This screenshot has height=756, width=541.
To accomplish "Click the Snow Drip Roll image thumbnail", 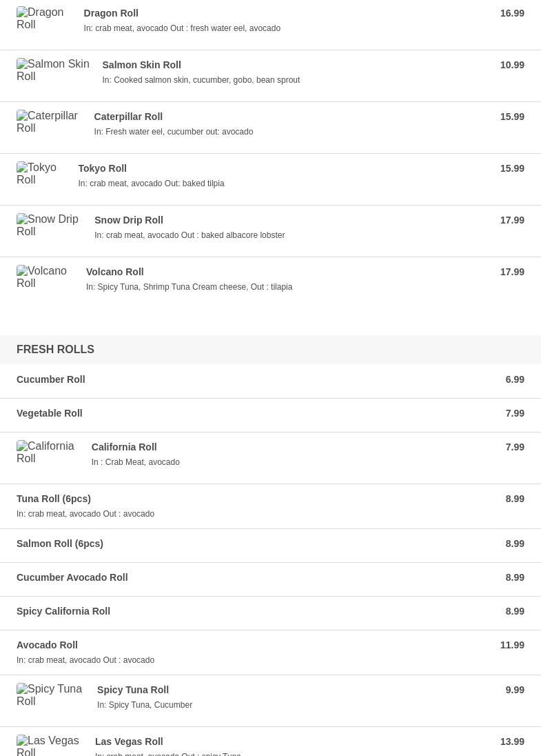I will (x=50, y=226).
